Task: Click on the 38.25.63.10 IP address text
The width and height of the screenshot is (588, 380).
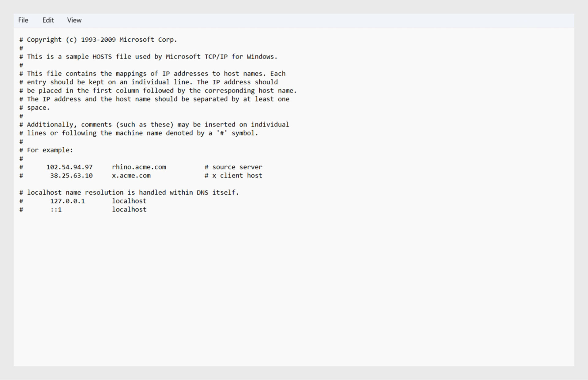Action: coord(70,175)
